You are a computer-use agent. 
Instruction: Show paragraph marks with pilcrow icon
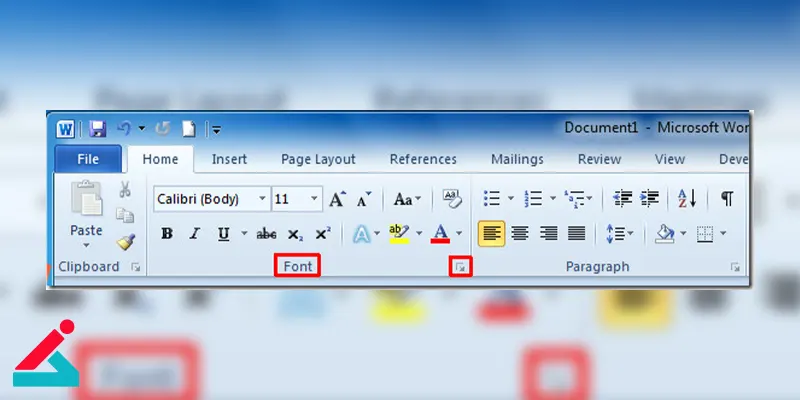click(x=727, y=198)
